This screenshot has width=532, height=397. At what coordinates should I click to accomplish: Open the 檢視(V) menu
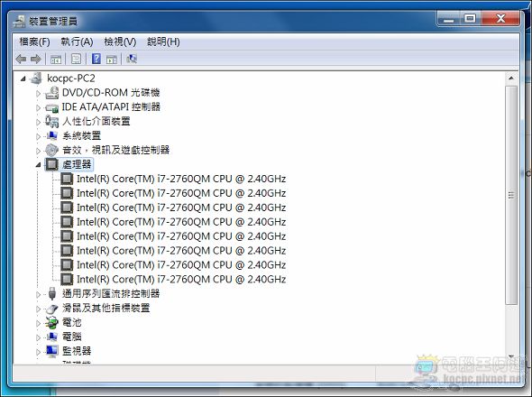[x=120, y=42]
